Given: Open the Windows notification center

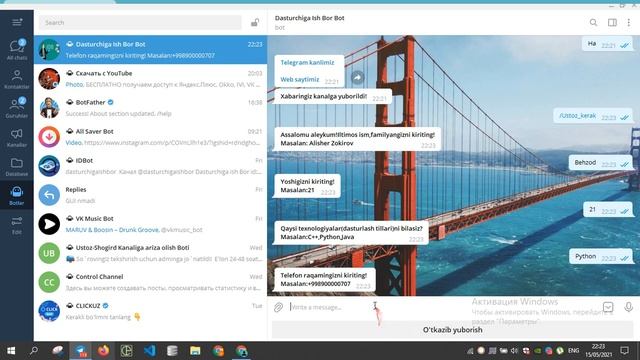Looking at the screenshot, I should pyautogui.click(x=624, y=351).
